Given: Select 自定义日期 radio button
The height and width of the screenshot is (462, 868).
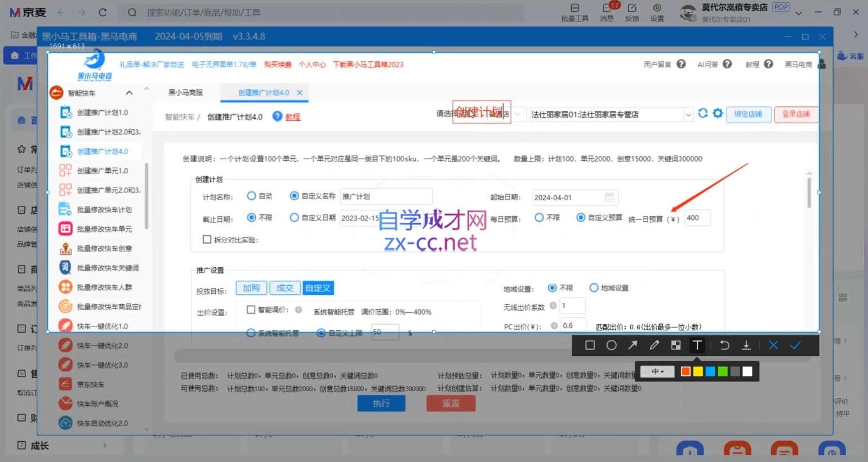Looking at the screenshot, I should coord(294,217).
